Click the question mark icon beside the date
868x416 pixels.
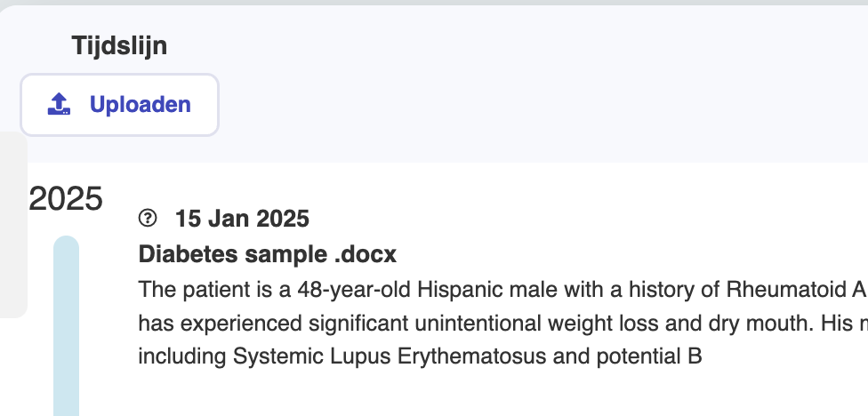point(149,218)
